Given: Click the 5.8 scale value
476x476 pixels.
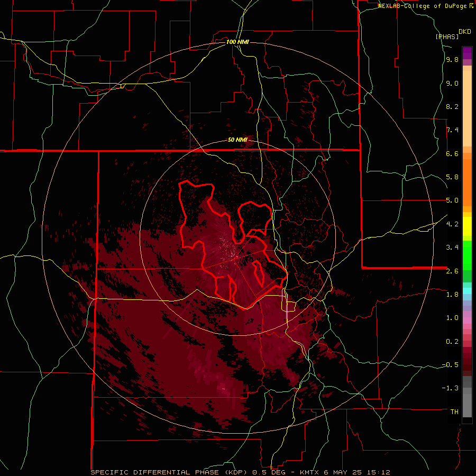Looking at the screenshot, I should tap(452, 177).
